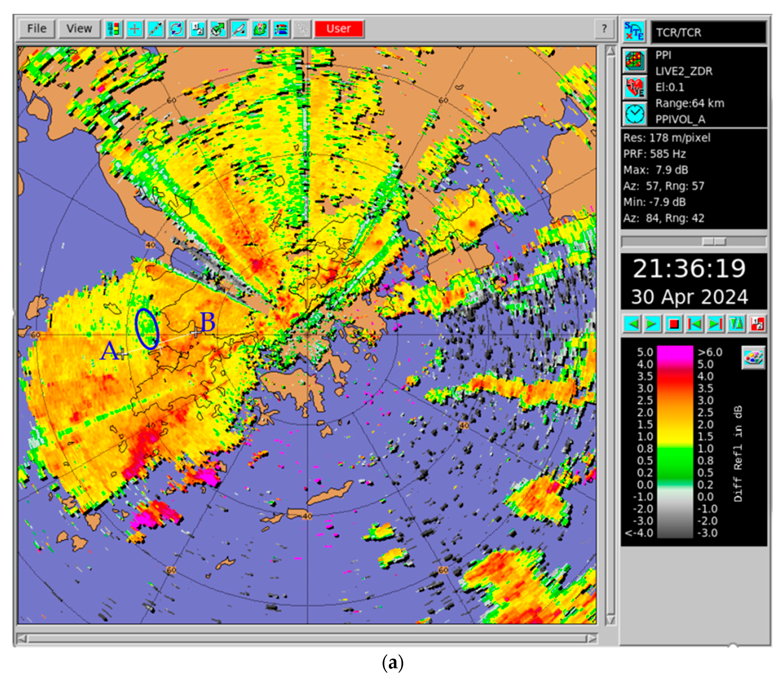Image resolution: width=784 pixels, height=681 pixels.
Task: Click the traffic light status icon
Action: (x=114, y=29)
